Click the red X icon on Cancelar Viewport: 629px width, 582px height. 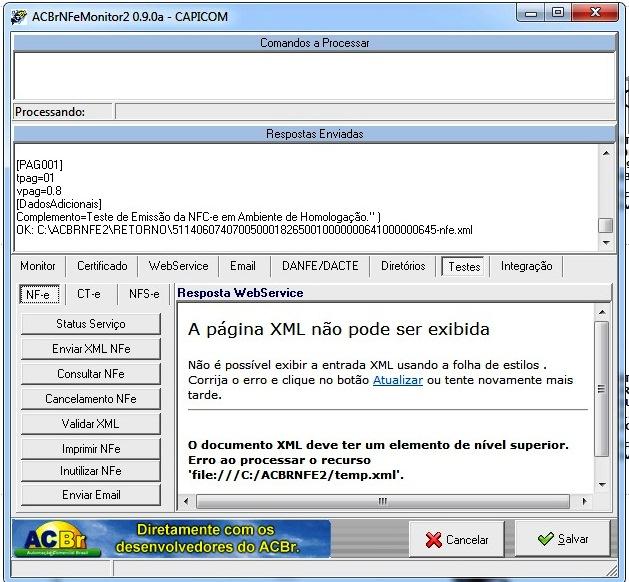pyautogui.click(x=434, y=540)
